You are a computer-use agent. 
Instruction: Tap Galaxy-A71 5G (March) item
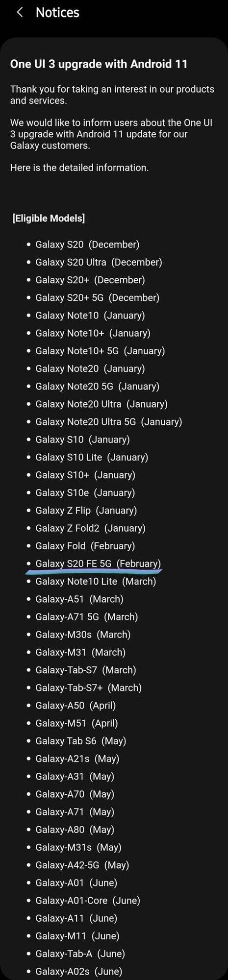(86, 616)
